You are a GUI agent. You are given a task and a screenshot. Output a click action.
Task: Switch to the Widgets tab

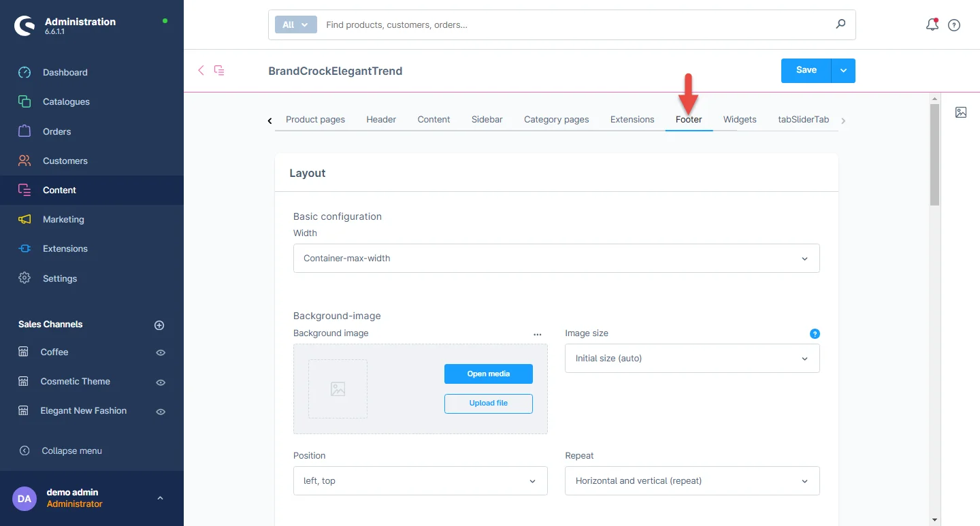tap(739, 119)
